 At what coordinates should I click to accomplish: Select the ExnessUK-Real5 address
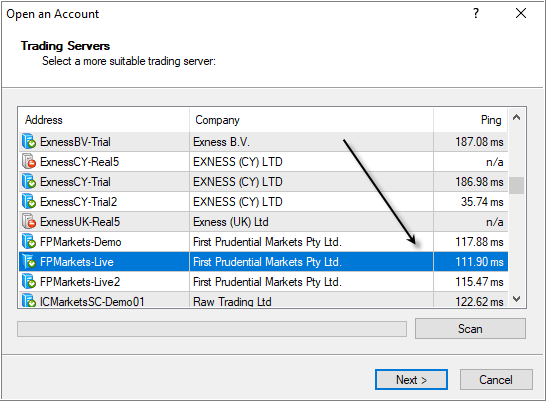(80, 222)
